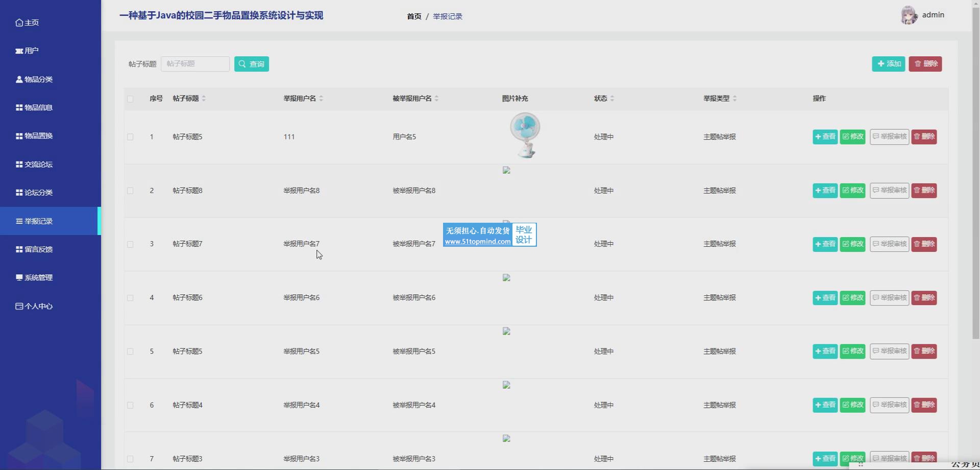Viewport: 980px width, 470px height.
Task: Sort by 举报用户名 column arrows
Action: (x=321, y=99)
